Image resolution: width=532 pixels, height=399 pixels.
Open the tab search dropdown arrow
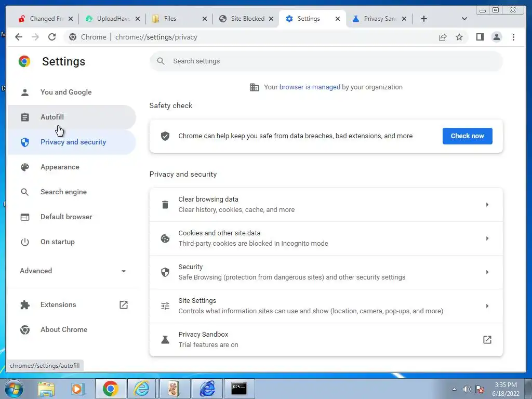(464, 19)
